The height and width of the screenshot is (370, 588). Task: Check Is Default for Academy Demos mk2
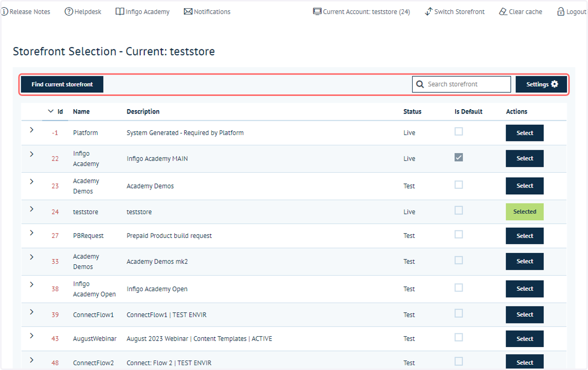click(x=459, y=260)
